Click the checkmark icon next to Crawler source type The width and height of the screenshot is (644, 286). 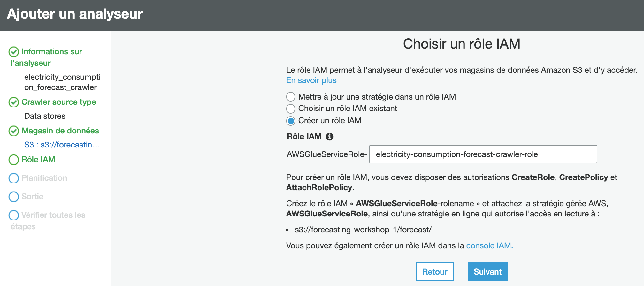[13, 102]
